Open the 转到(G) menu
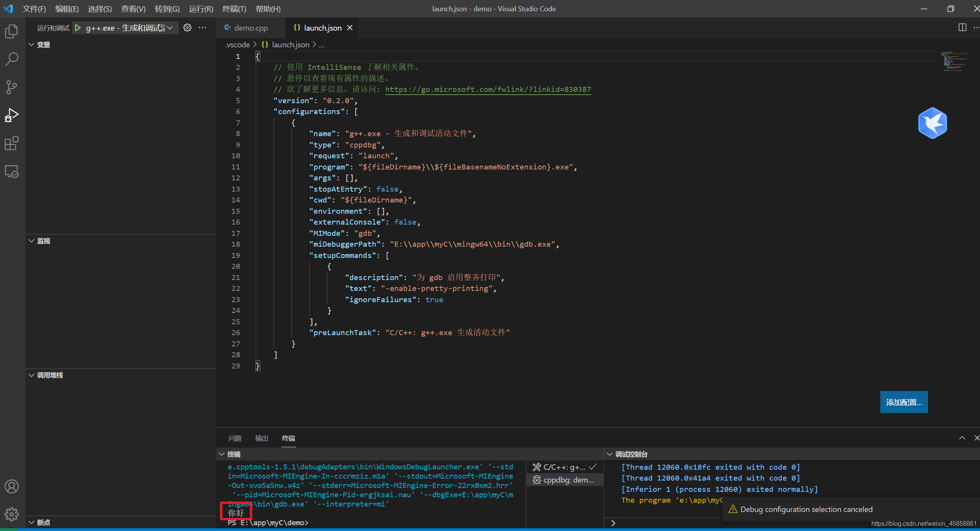Image resolution: width=980 pixels, height=531 pixels. (x=167, y=9)
